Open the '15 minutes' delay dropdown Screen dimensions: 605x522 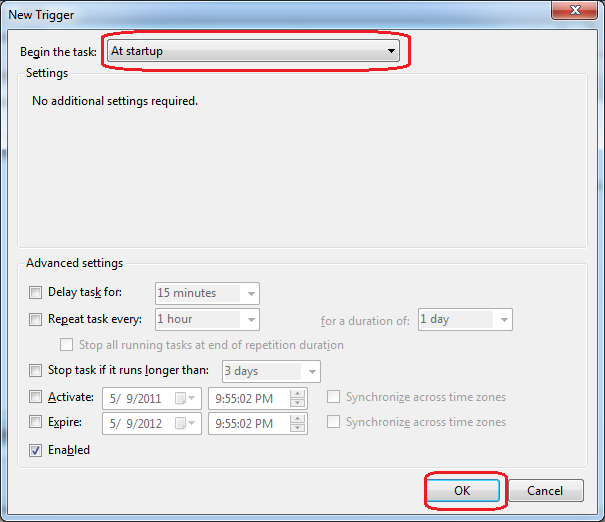(x=207, y=293)
